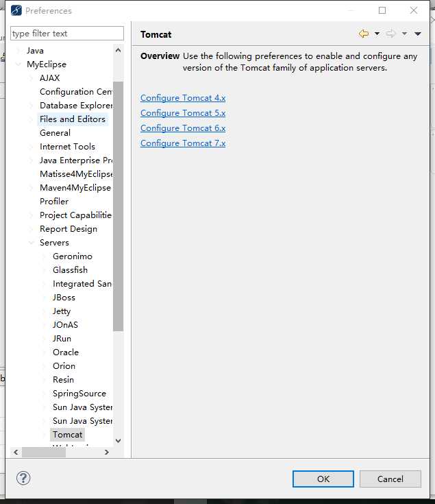The width and height of the screenshot is (435, 504).
Task: Click tree vertical scrollbar down arrow
Action: (118, 441)
